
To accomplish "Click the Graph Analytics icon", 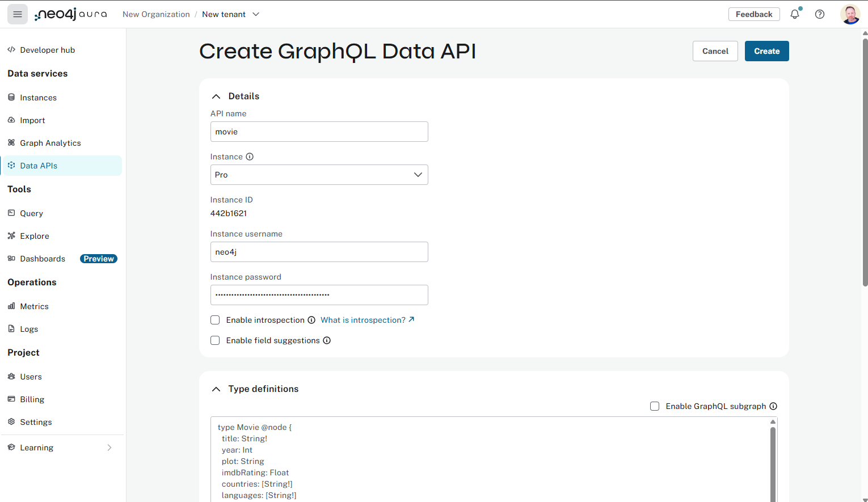I will click(11, 143).
